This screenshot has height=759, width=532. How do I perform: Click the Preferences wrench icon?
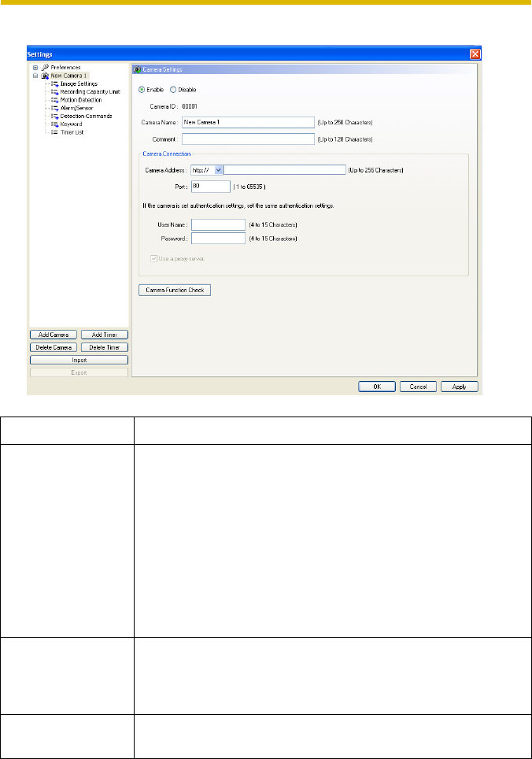45,67
